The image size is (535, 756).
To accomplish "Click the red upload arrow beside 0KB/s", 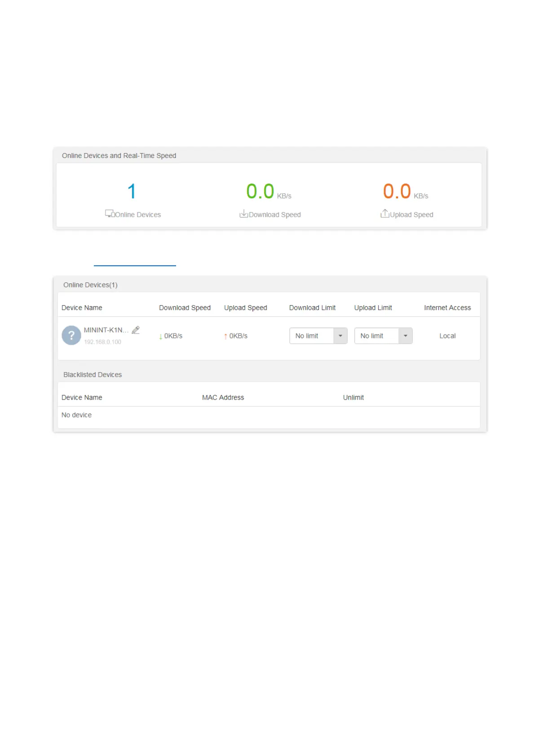I will point(225,336).
